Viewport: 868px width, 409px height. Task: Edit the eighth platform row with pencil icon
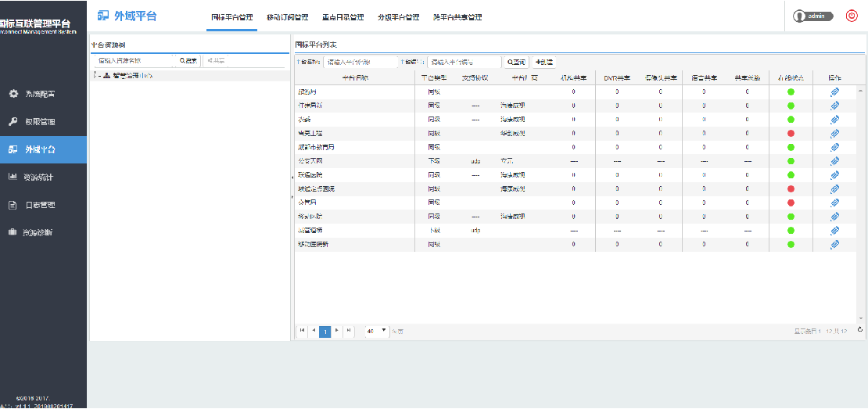pyautogui.click(x=835, y=188)
